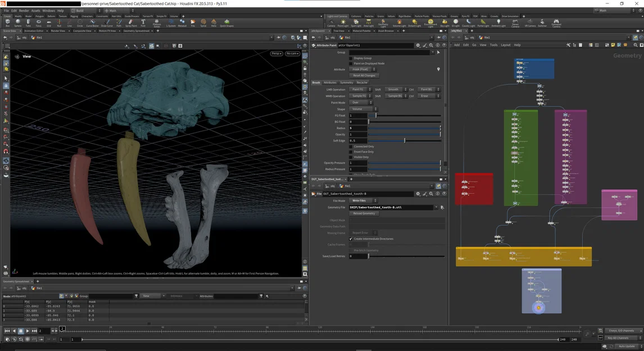Open Attribute Paint gear settings icon
Image resolution: width=644 pixels, height=351 pixels.
418,45
